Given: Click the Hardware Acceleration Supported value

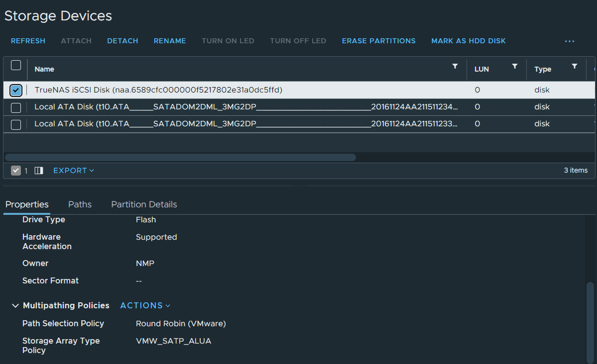Looking at the screenshot, I should (x=156, y=237).
